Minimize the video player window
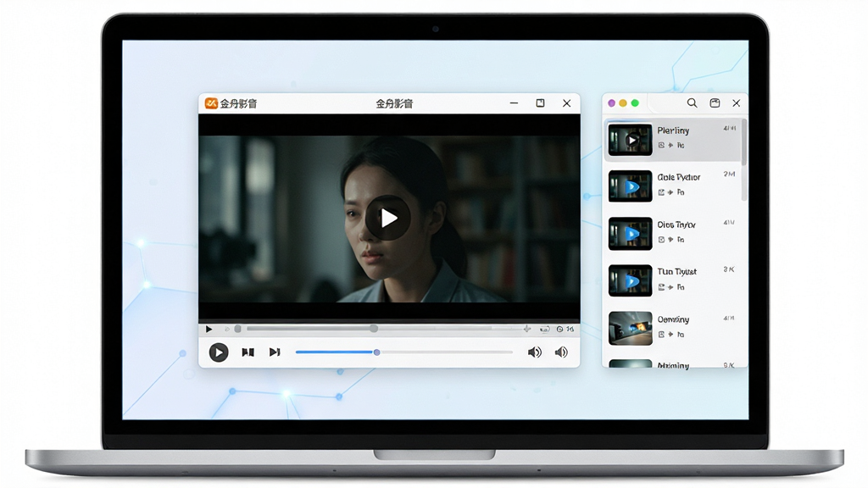The image size is (868, 488). [514, 103]
